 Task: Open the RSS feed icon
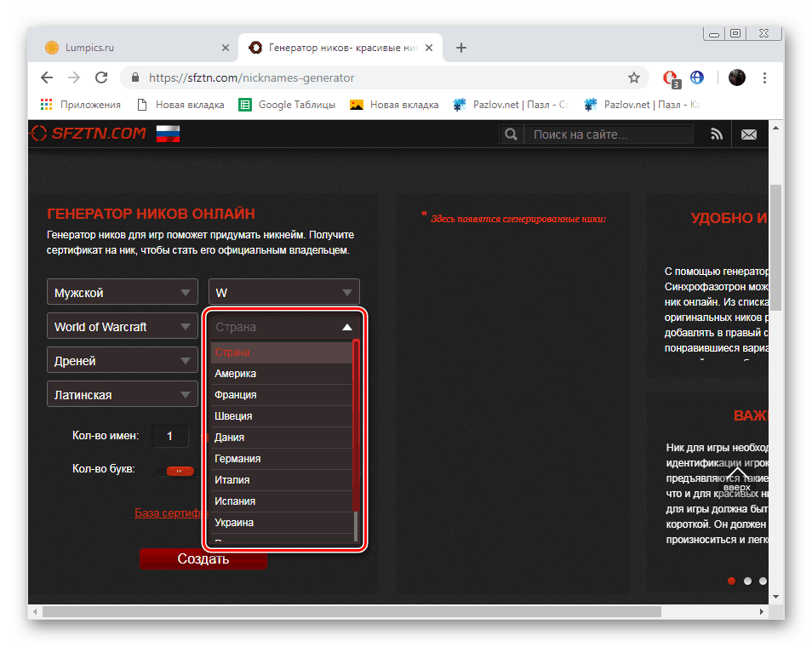click(x=717, y=135)
